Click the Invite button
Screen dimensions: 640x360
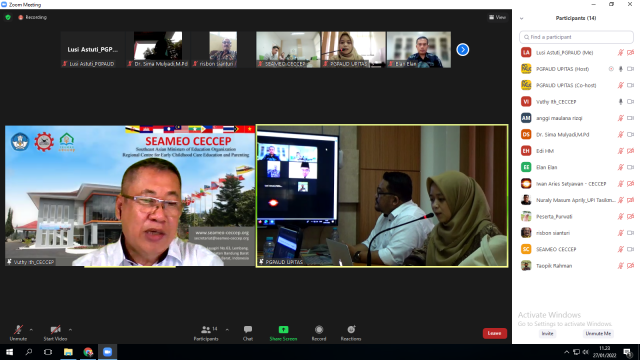pos(547,333)
